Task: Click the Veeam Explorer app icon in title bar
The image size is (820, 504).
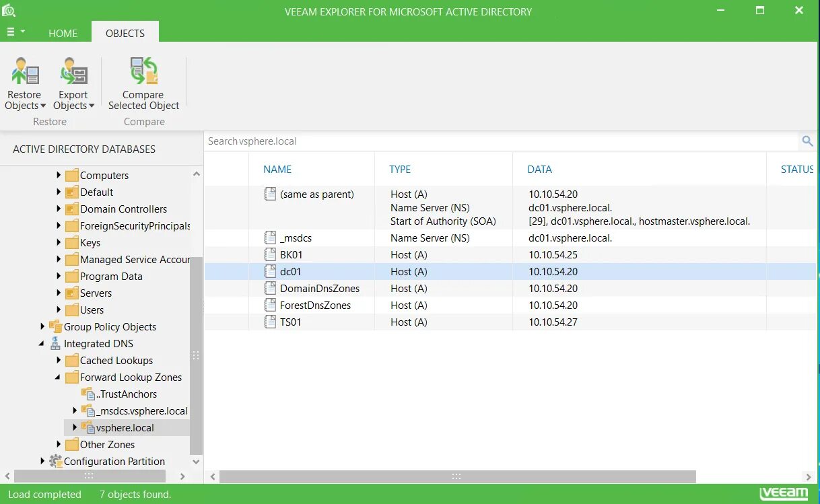Action: click(9, 11)
